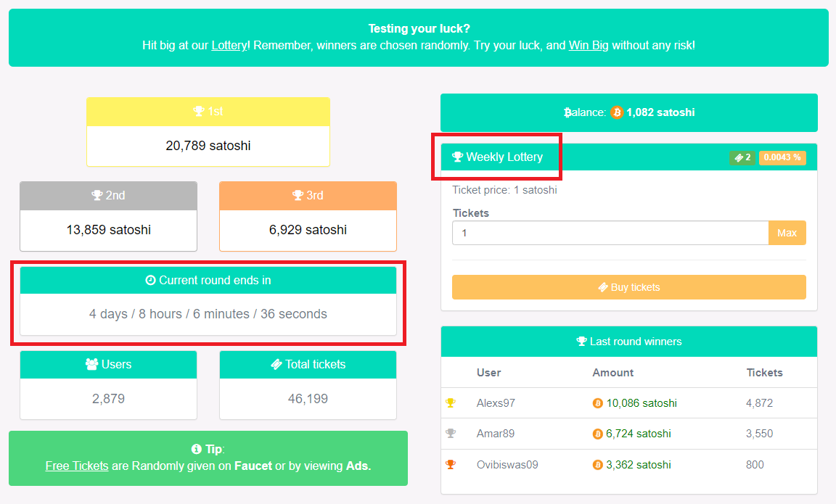Click the clock icon by Current round ends in

pos(150,280)
